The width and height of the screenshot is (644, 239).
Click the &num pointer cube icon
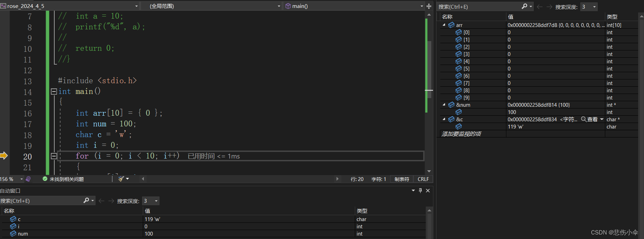coord(451,105)
